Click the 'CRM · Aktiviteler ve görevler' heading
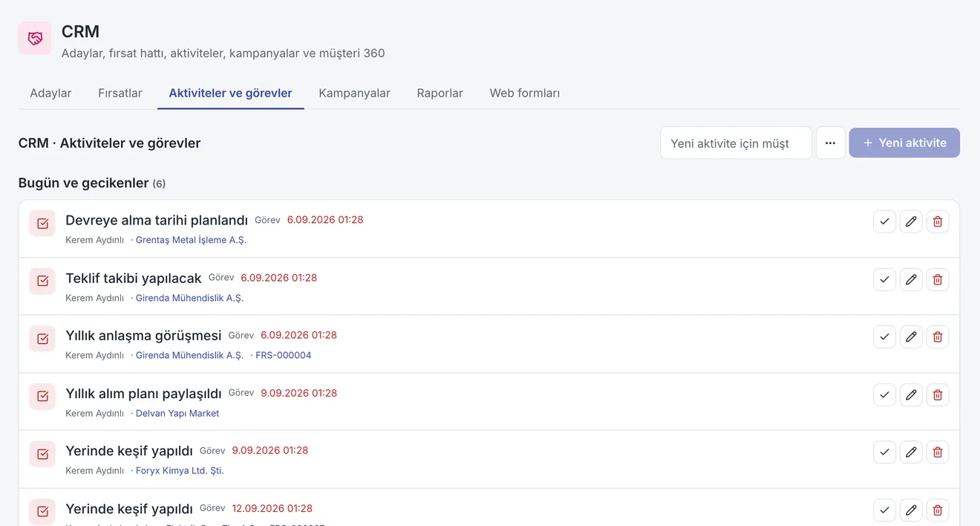The width and height of the screenshot is (980, 526). (109, 143)
